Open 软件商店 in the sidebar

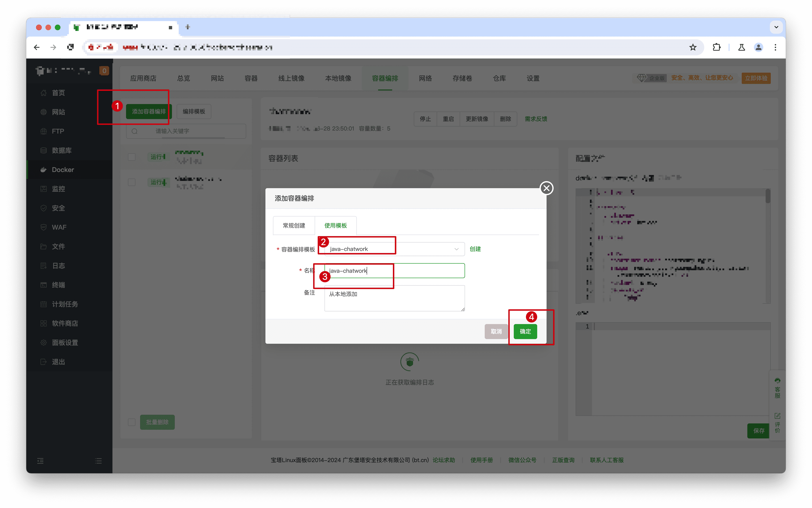[70, 323]
